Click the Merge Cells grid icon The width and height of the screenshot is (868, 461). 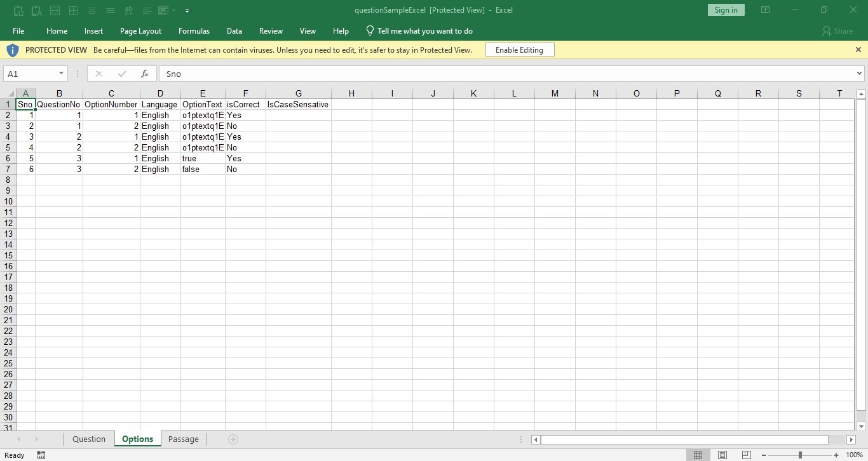point(74,10)
